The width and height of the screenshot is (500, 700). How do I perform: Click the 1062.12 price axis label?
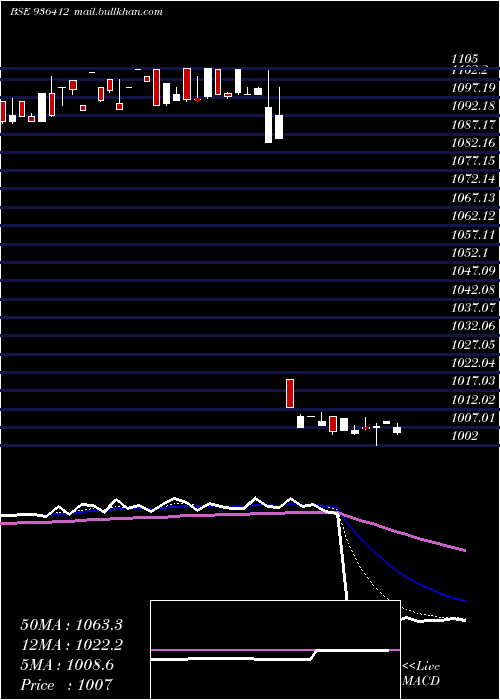[474, 216]
